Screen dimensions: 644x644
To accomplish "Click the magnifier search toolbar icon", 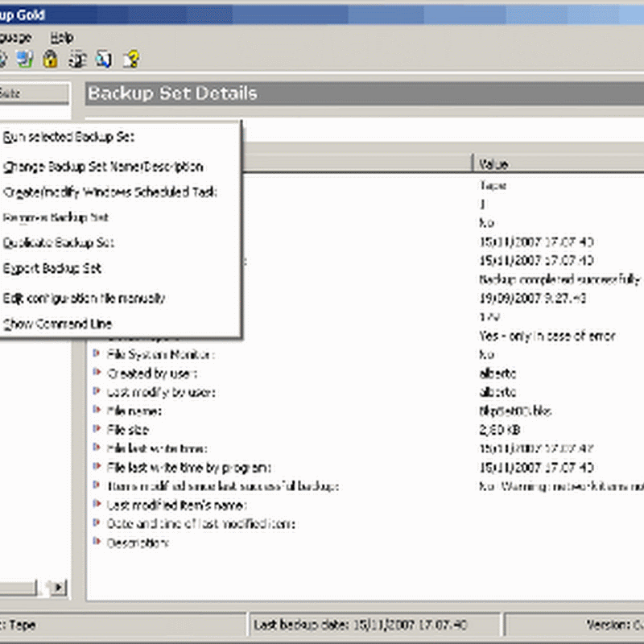I will 104,59.
